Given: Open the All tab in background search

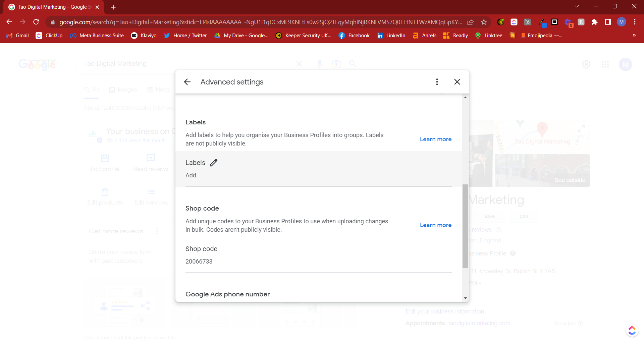Looking at the screenshot, I should 91,90.
